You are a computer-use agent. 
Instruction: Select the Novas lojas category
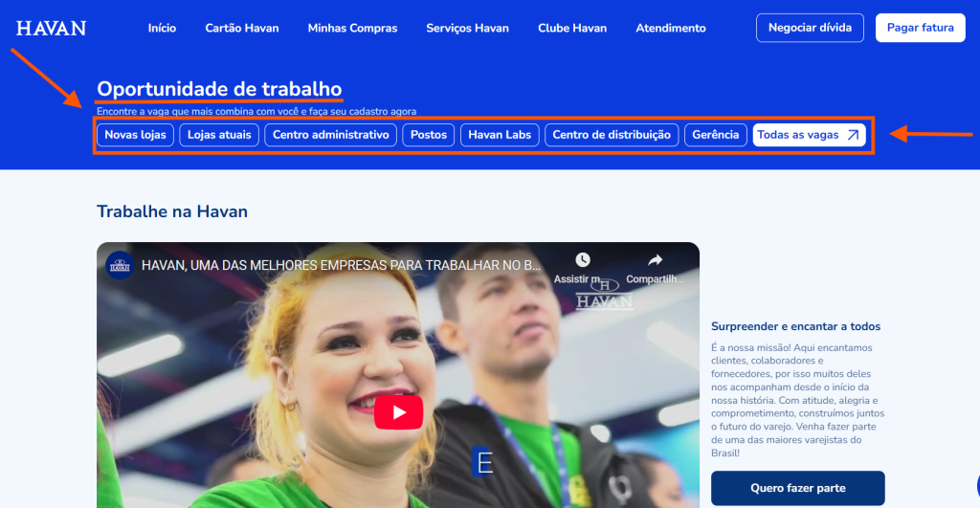(135, 135)
